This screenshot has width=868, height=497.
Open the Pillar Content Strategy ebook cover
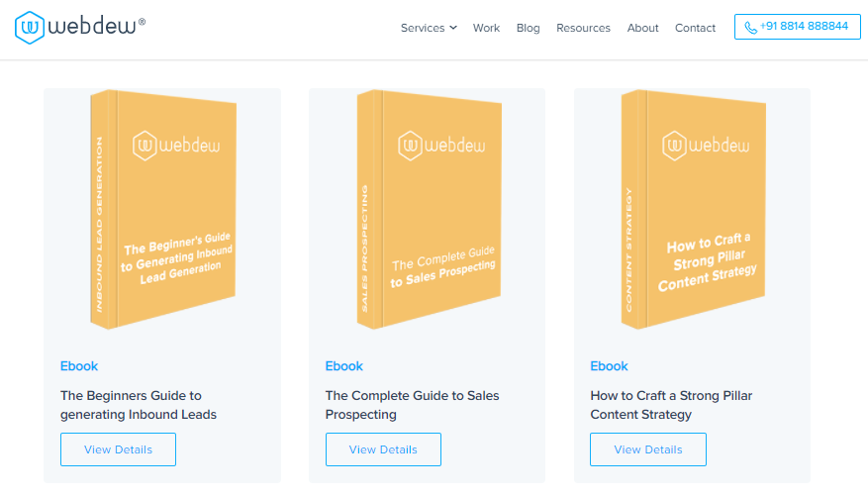(x=694, y=208)
